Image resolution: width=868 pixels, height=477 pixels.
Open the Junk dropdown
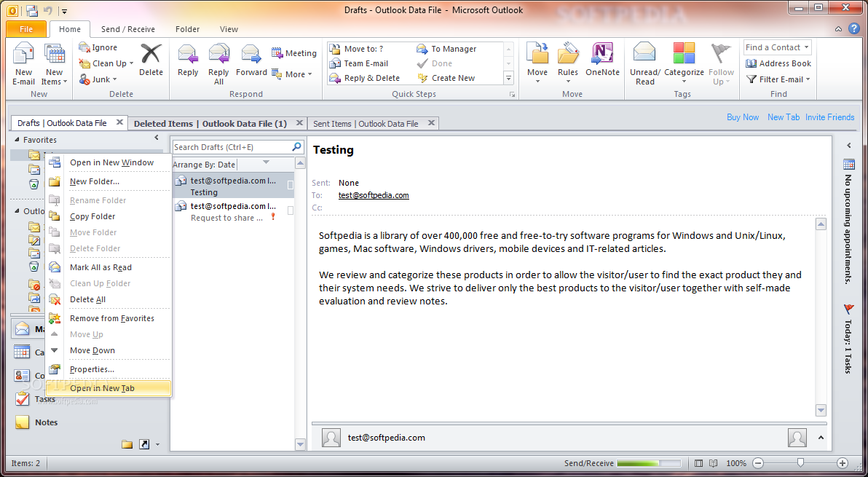pos(98,79)
